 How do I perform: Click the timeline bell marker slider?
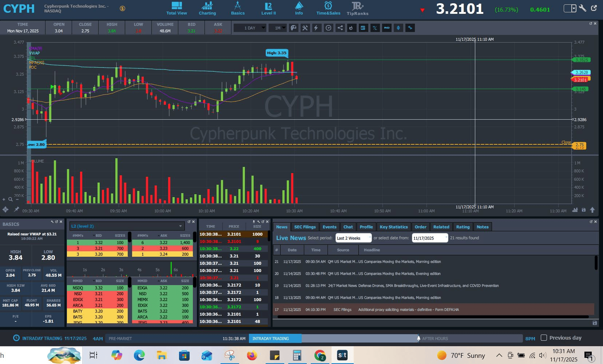click(418, 338)
